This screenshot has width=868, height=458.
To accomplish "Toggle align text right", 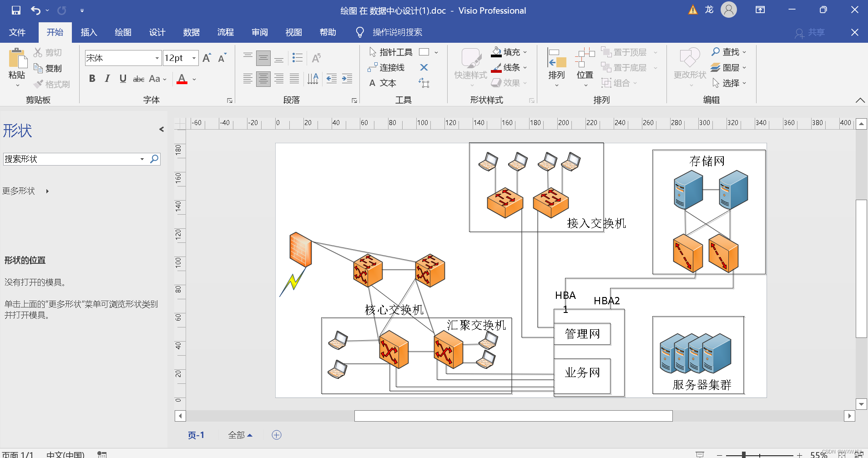I will coord(279,79).
